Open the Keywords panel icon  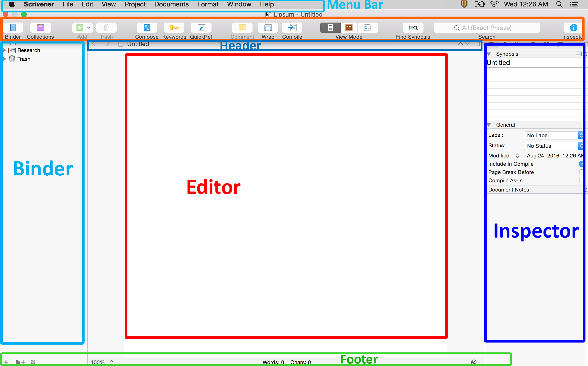pos(174,28)
